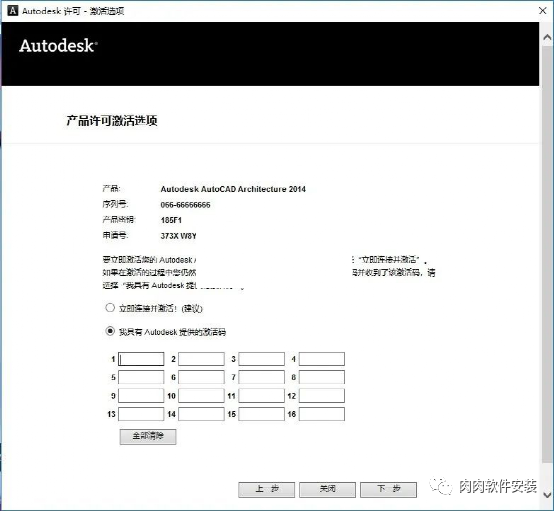Focus activation code field 3
Screen dimensions: 554x511
(261, 359)
